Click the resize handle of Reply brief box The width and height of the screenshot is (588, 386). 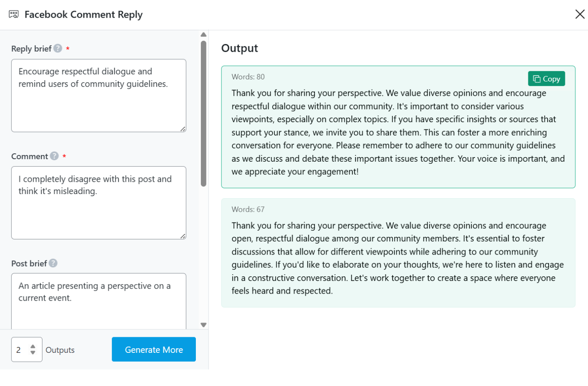183,129
